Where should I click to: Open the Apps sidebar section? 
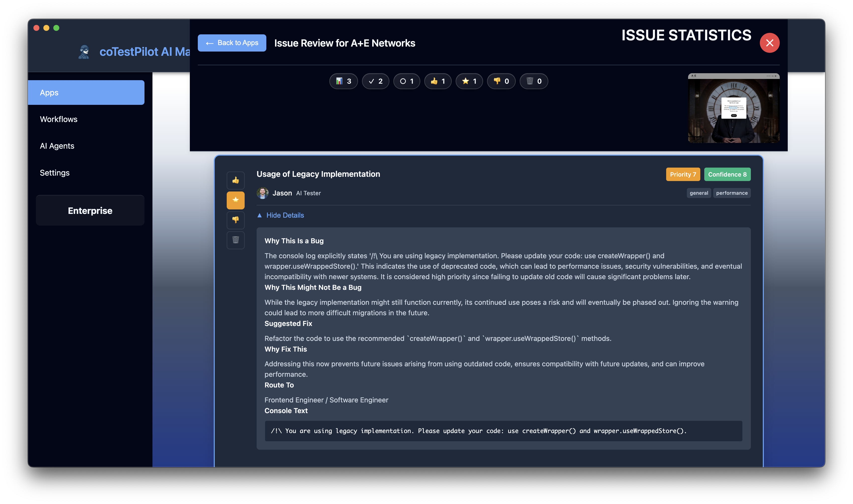tap(86, 92)
